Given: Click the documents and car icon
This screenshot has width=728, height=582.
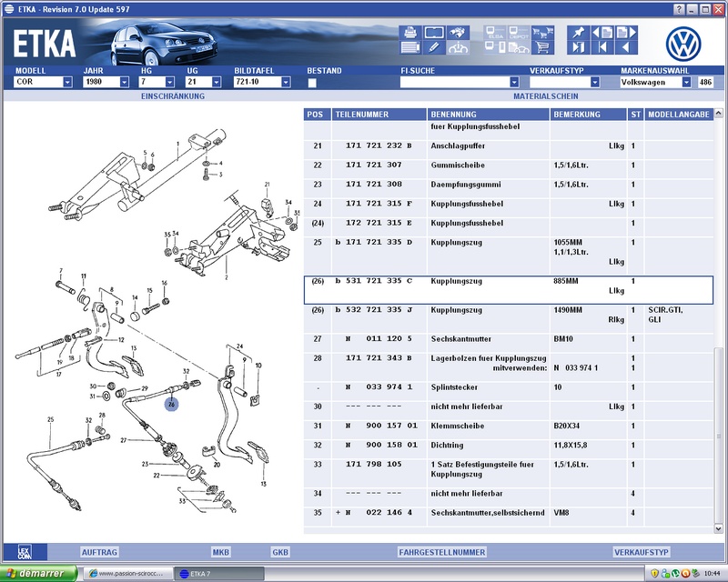Looking at the screenshot, I should [519, 47].
